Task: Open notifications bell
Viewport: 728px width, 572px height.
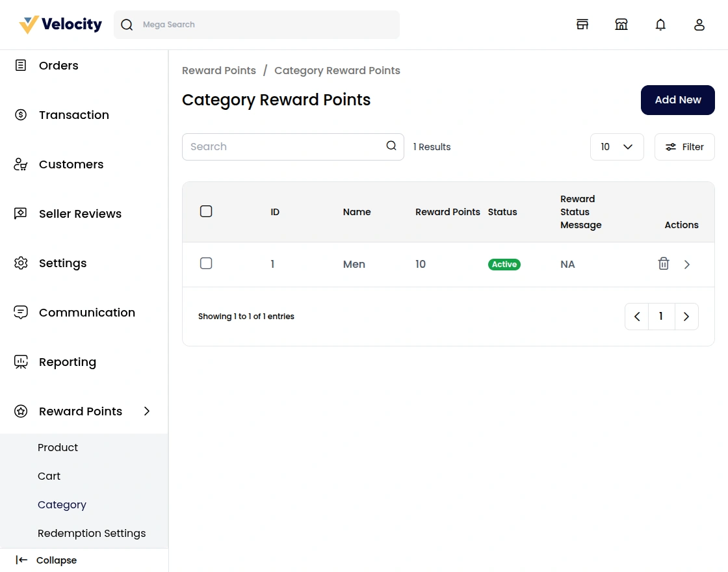Action: [660, 25]
